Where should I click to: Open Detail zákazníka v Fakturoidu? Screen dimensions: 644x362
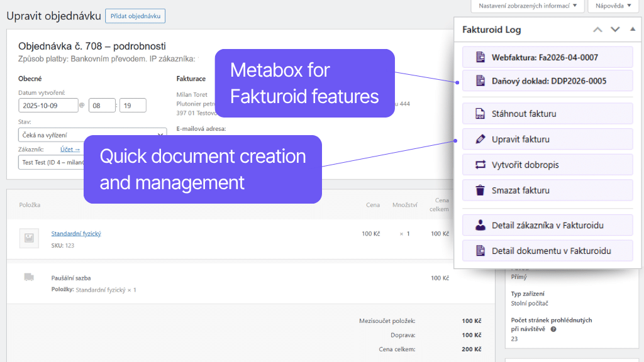(x=548, y=225)
